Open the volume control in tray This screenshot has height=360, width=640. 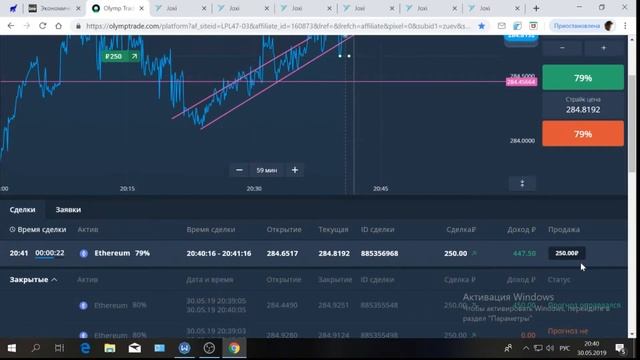point(550,348)
